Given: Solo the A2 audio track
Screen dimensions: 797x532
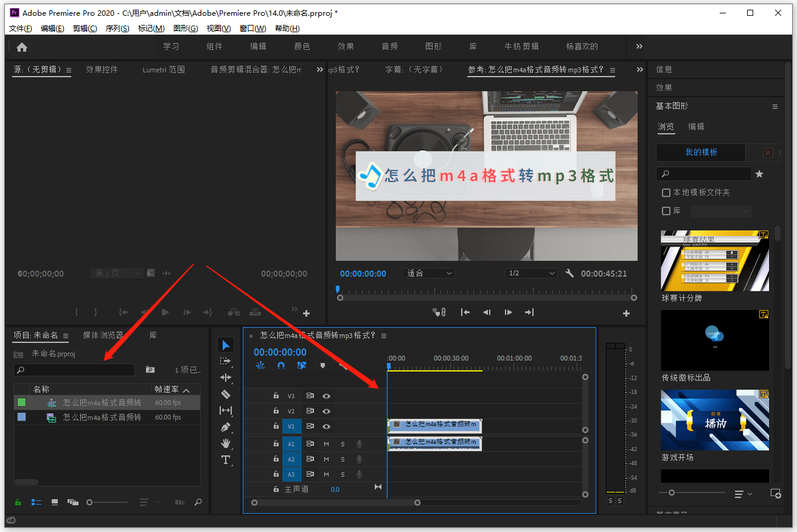Looking at the screenshot, I should 343,460.
